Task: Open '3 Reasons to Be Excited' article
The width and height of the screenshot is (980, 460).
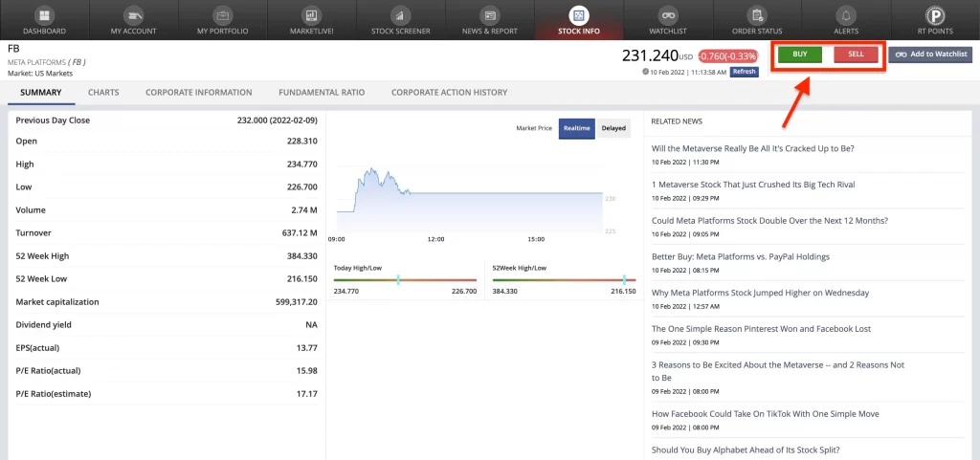Action: 777,371
